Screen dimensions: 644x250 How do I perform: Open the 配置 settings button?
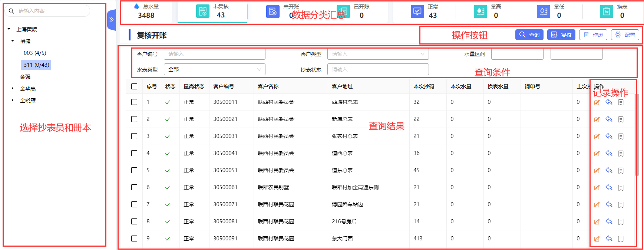pos(625,35)
